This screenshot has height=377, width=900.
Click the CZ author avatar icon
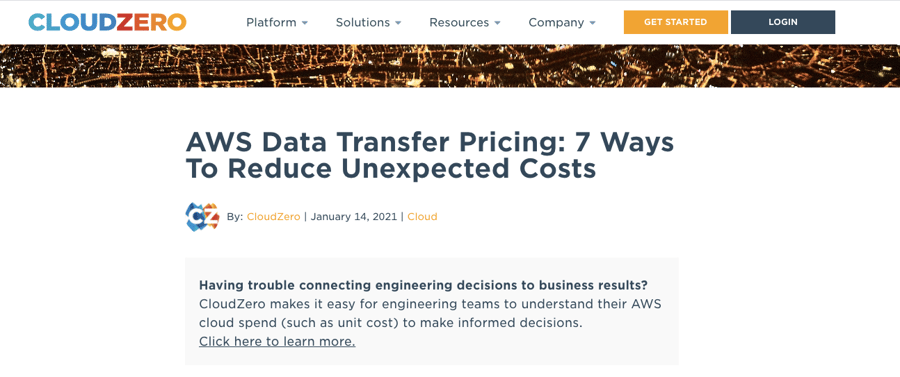tap(203, 217)
